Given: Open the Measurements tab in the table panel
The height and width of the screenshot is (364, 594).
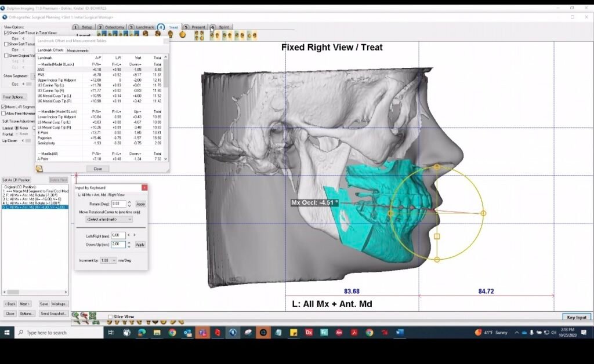Looking at the screenshot, I should click(x=78, y=50).
